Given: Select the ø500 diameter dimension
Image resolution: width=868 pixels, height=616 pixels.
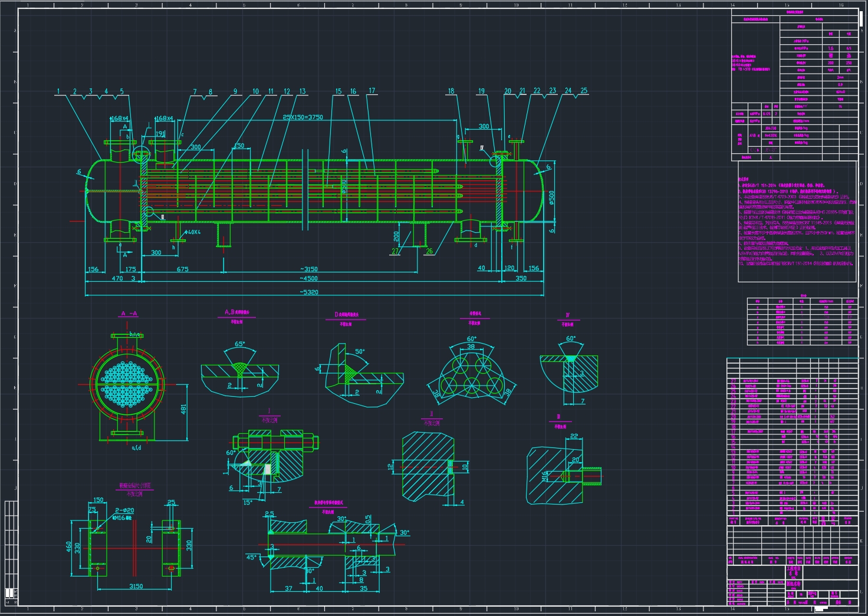Looking at the screenshot, I should pos(552,197).
